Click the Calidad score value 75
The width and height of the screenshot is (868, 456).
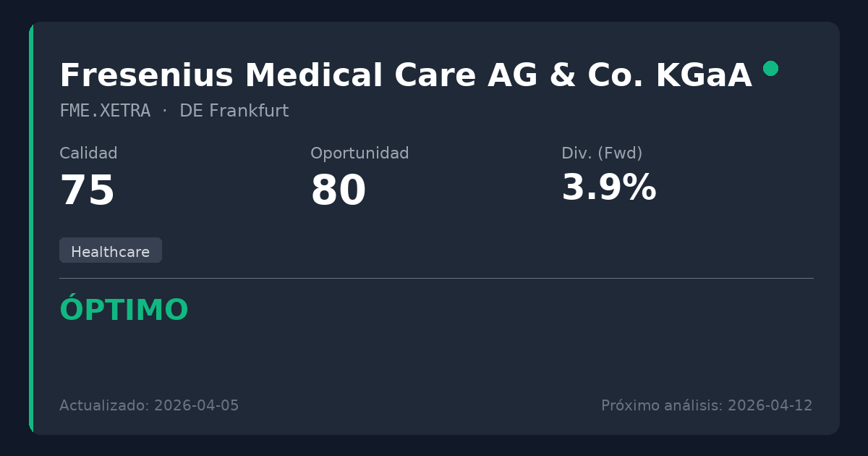(88, 191)
